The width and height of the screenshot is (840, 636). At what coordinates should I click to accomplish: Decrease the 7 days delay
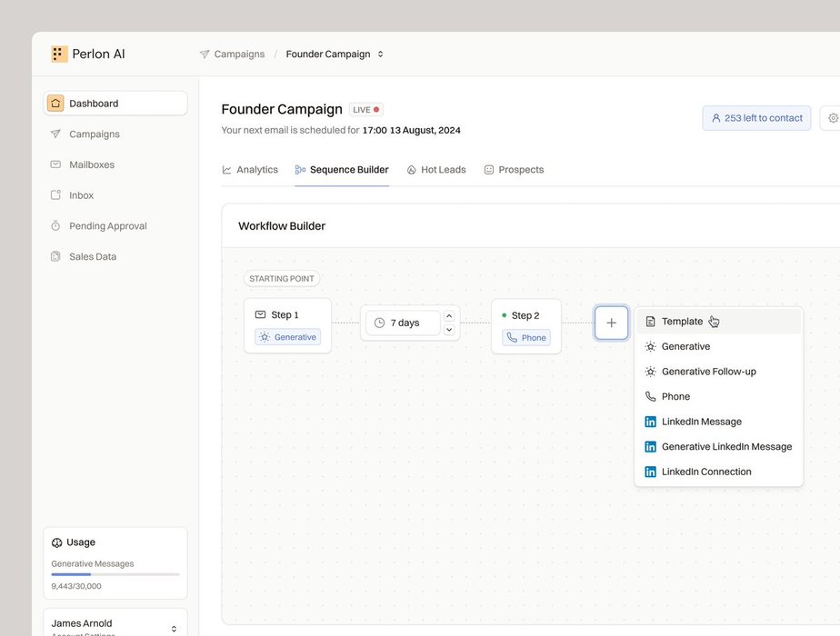pyautogui.click(x=449, y=330)
